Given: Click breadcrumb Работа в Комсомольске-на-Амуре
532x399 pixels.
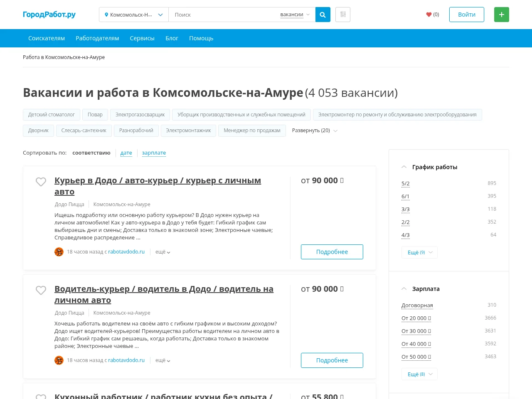Looking at the screenshot, I should 64,57.
